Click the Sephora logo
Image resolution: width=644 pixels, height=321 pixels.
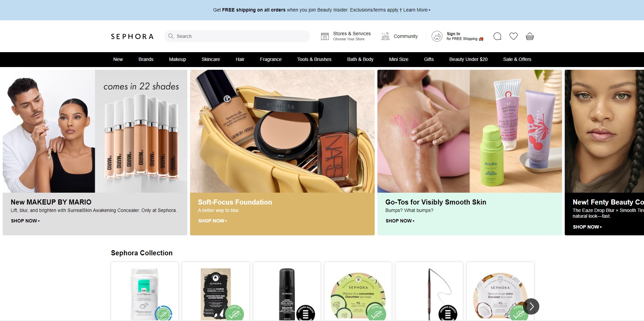132,36
